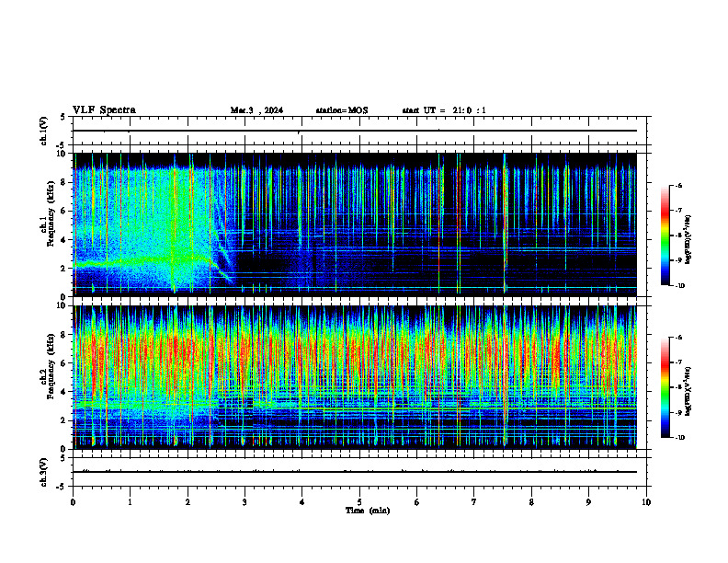This screenshot has height=563, width=728.
Task: Click the "ch.3(V)" axis label
Action: (44, 472)
